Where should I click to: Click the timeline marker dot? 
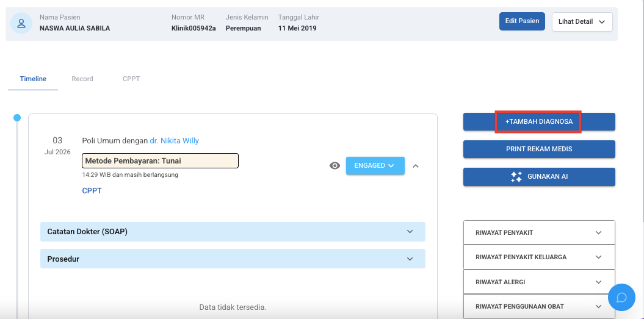(x=17, y=118)
